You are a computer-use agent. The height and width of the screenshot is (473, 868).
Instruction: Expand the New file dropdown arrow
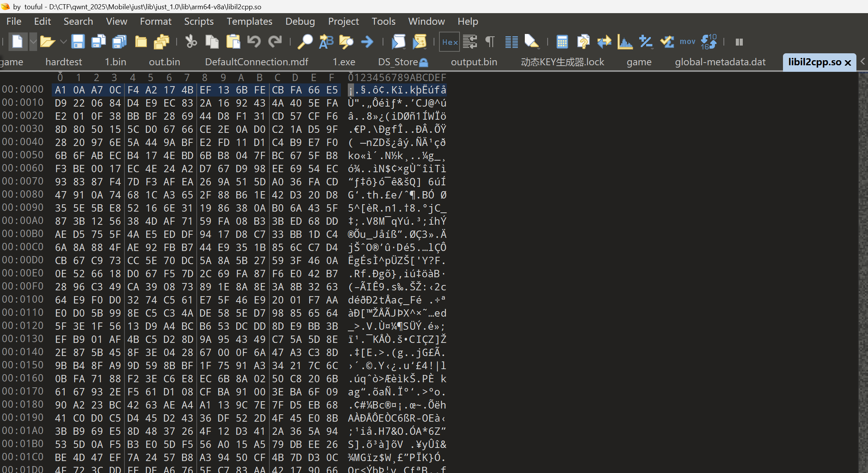coord(33,42)
